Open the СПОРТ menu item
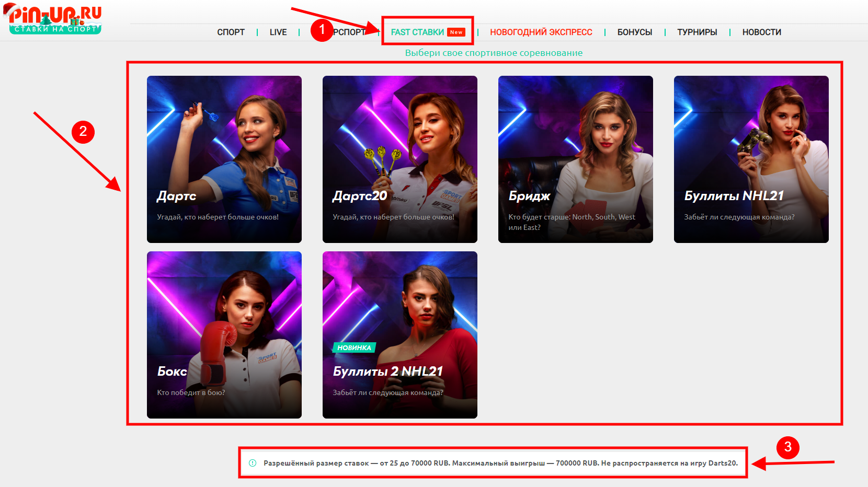868x487 pixels. [x=231, y=32]
